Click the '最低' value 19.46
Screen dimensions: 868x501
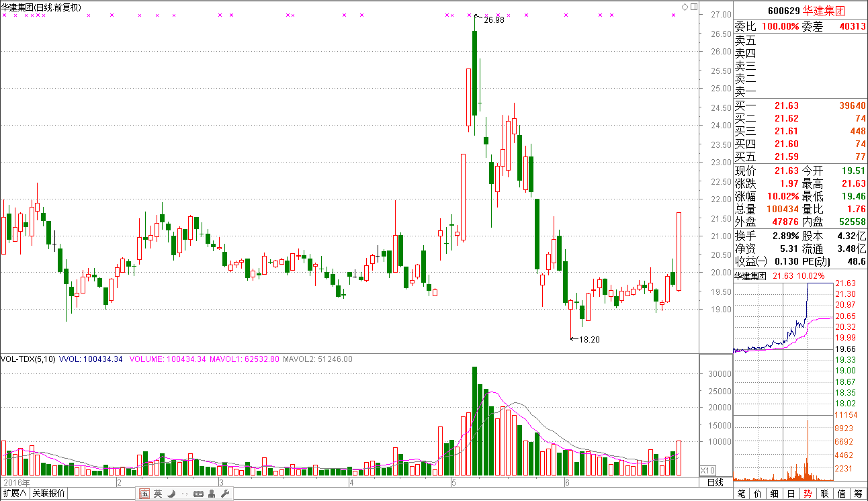(854, 196)
